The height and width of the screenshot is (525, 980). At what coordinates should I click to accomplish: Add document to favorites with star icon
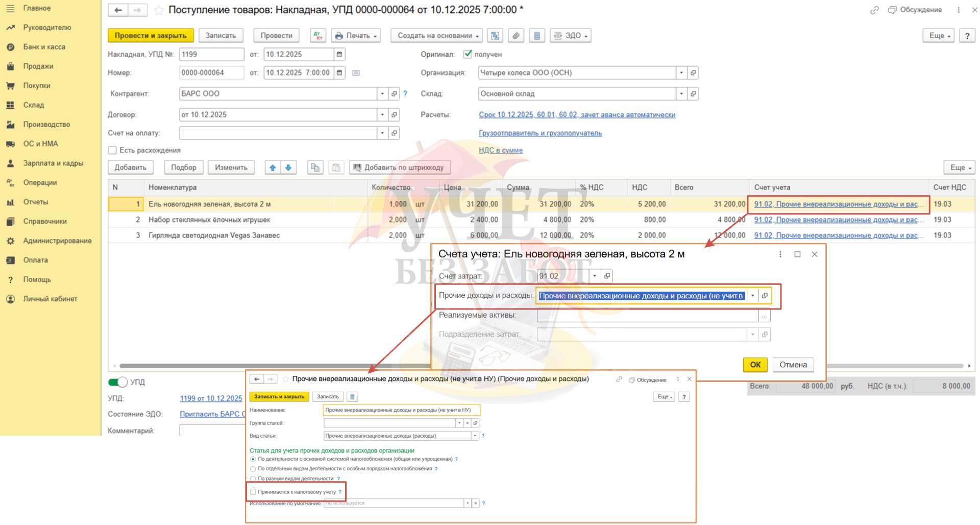click(x=159, y=10)
